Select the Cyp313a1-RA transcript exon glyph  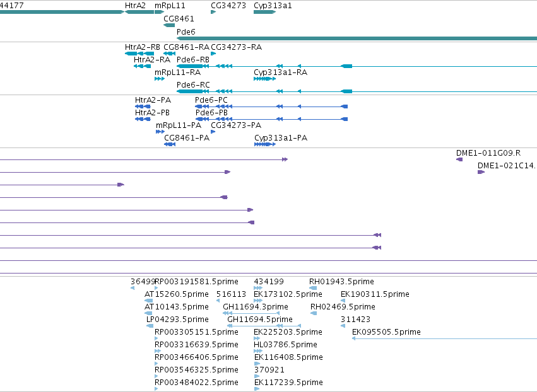tap(265, 79)
